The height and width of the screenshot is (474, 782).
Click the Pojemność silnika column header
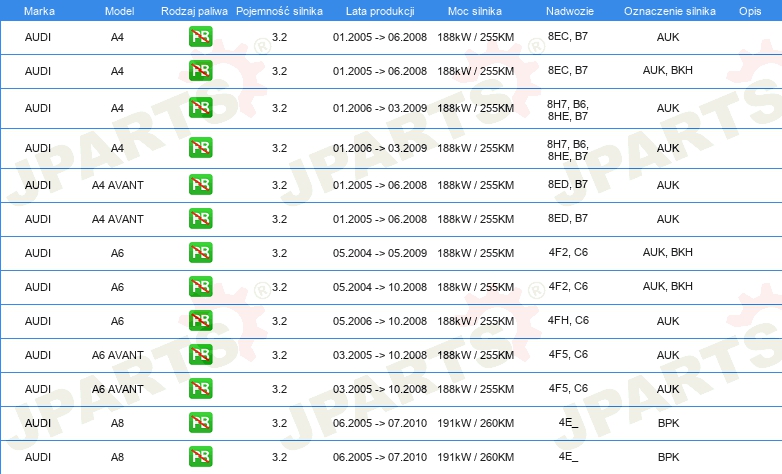pyautogui.click(x=279, y=11)
